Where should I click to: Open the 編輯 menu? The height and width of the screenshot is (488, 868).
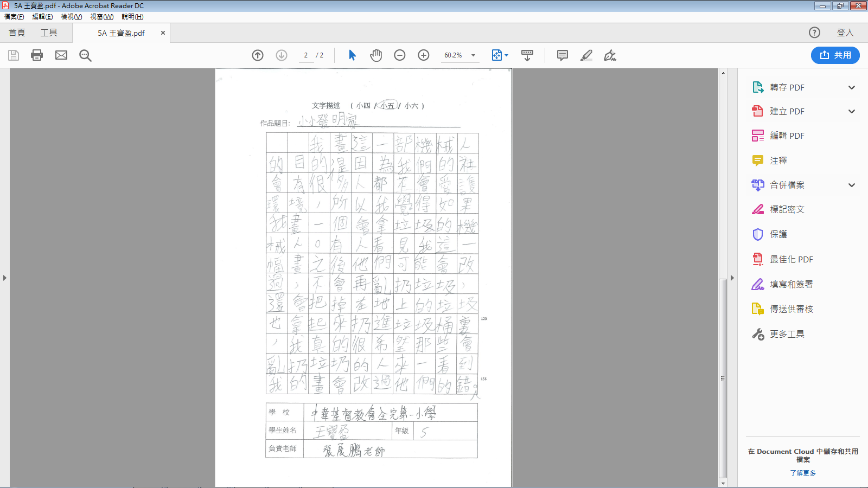(42, 17)
